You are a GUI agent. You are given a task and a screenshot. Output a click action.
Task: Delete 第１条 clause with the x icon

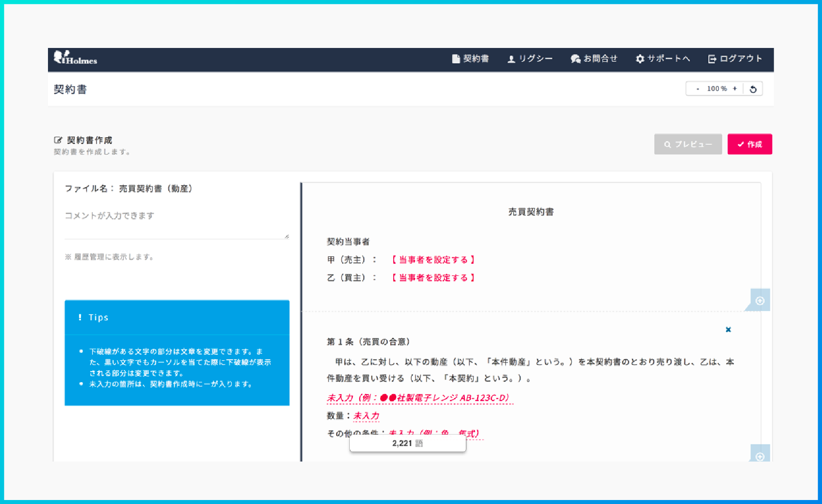tap(728, 330)
